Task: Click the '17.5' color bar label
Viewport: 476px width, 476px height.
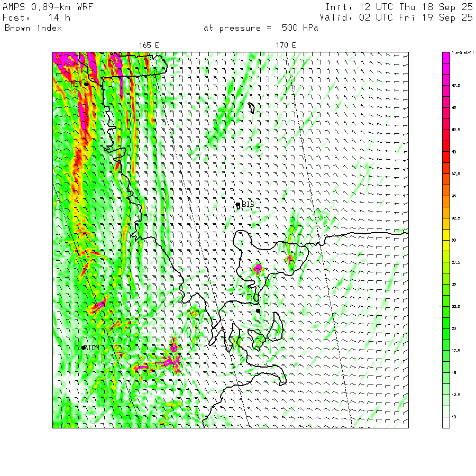Action: [x=456, y=351]
